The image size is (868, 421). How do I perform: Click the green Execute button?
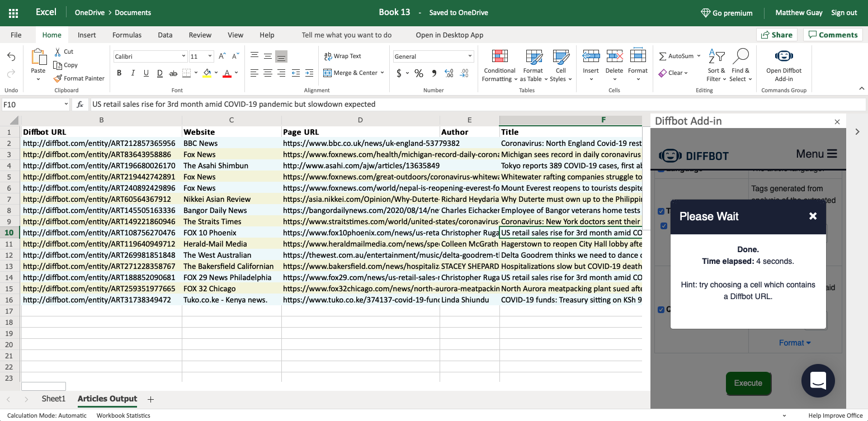click(748, 383)
